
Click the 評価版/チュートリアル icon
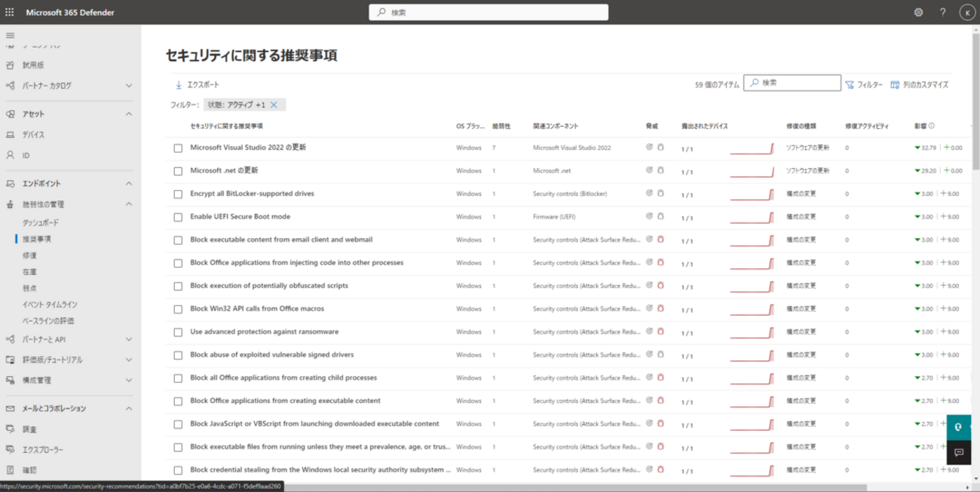tap(11, 360)
